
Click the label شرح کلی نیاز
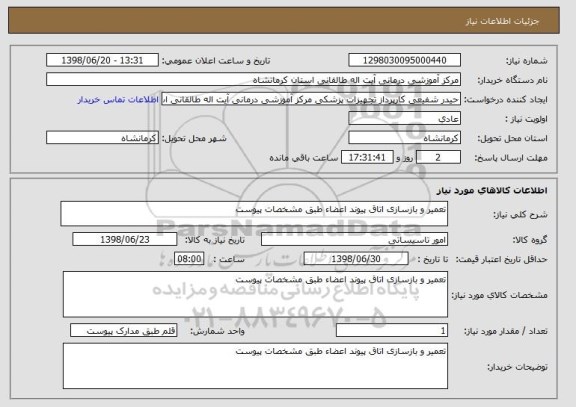click(x=520, y=215)
